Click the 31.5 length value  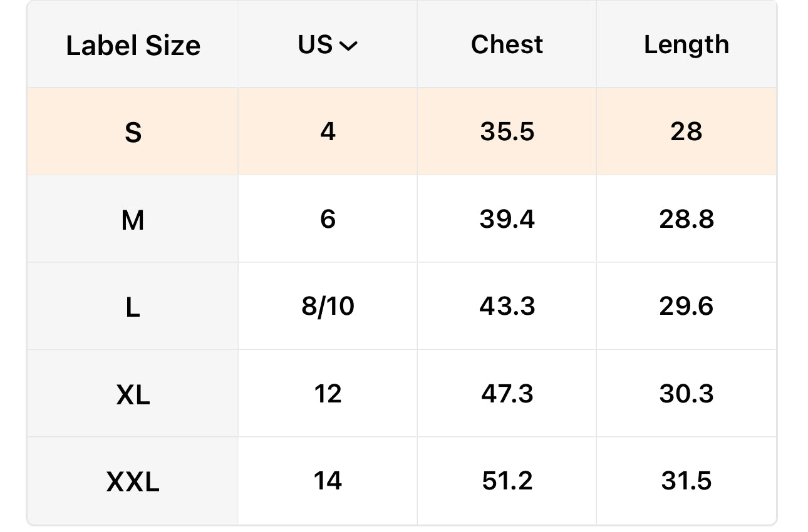(686, 481)
